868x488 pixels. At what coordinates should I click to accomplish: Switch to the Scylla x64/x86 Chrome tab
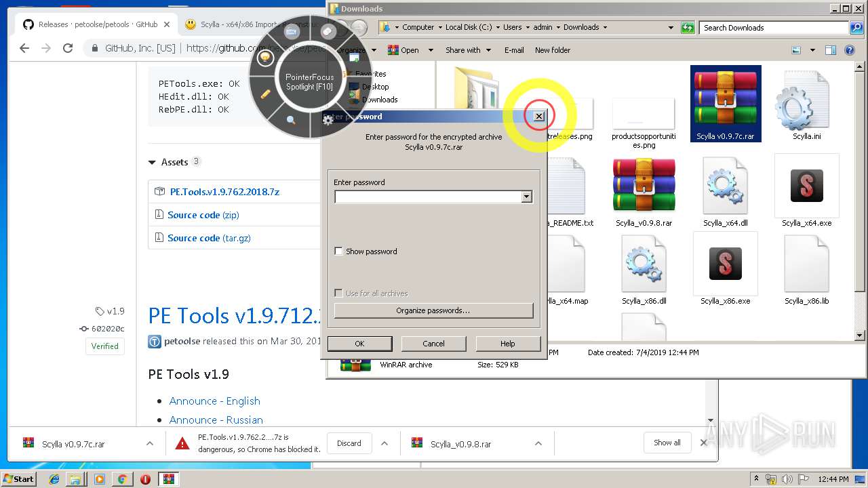pyautogui.click(x=251, y=24)
